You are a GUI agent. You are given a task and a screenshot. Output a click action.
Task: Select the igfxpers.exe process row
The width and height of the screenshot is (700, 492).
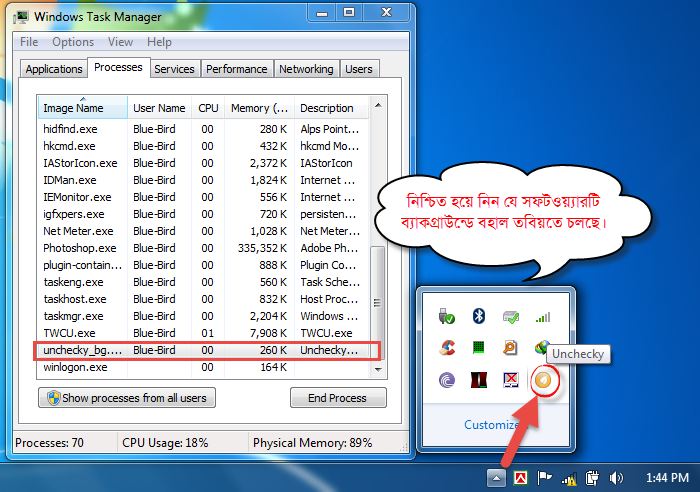point(204,214)
